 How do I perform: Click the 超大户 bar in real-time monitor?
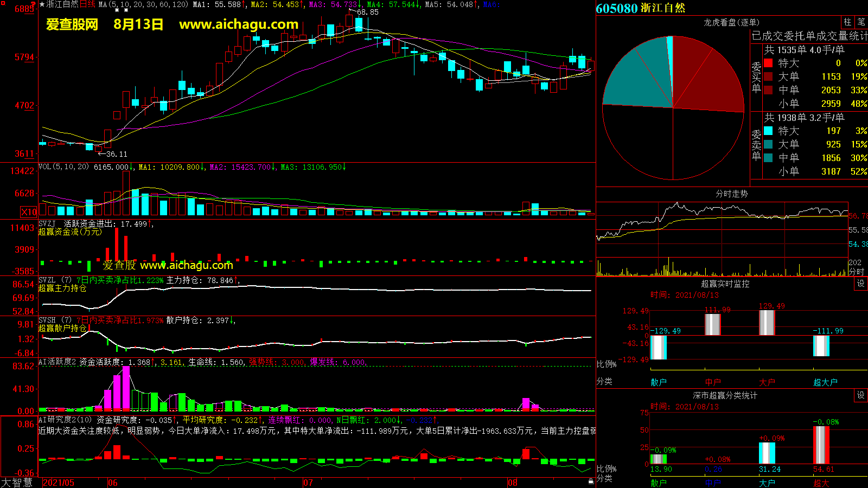[821, 345]
